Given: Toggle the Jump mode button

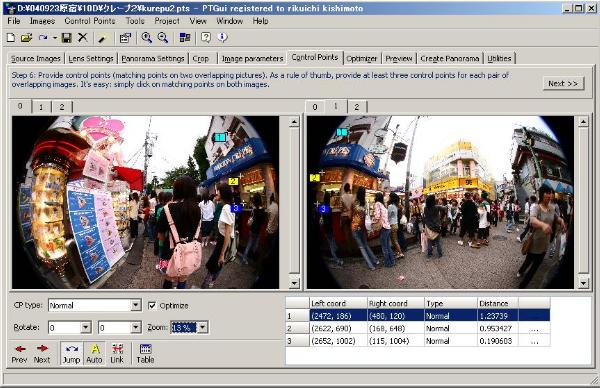Looking at the screenshot, I should click(x=72, y=354).
